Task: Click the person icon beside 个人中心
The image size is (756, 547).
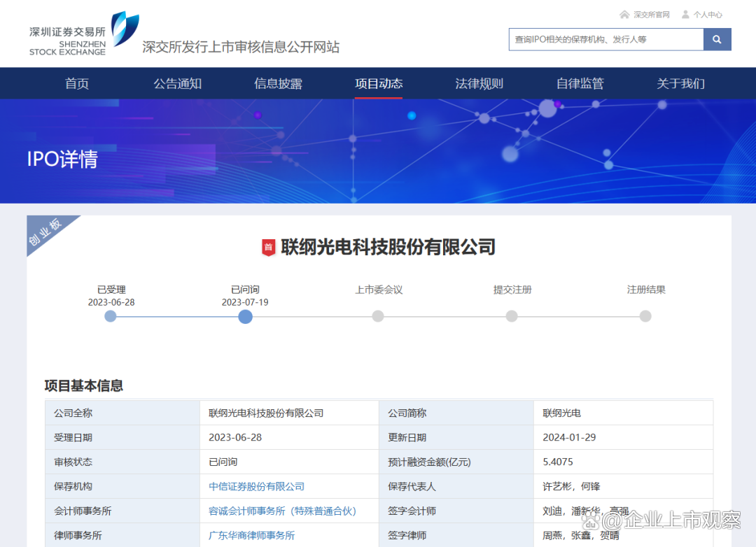Action: pos(686,13)
